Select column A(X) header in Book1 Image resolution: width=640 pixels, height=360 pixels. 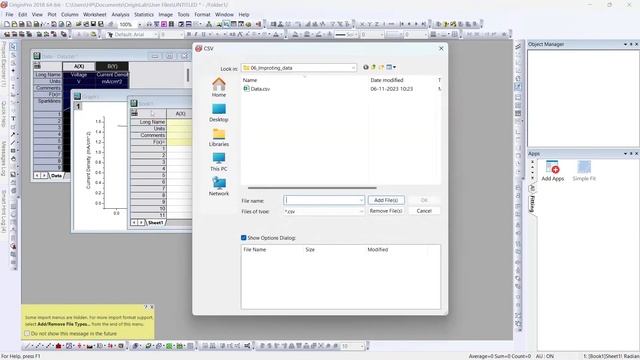tap(180, 113)
